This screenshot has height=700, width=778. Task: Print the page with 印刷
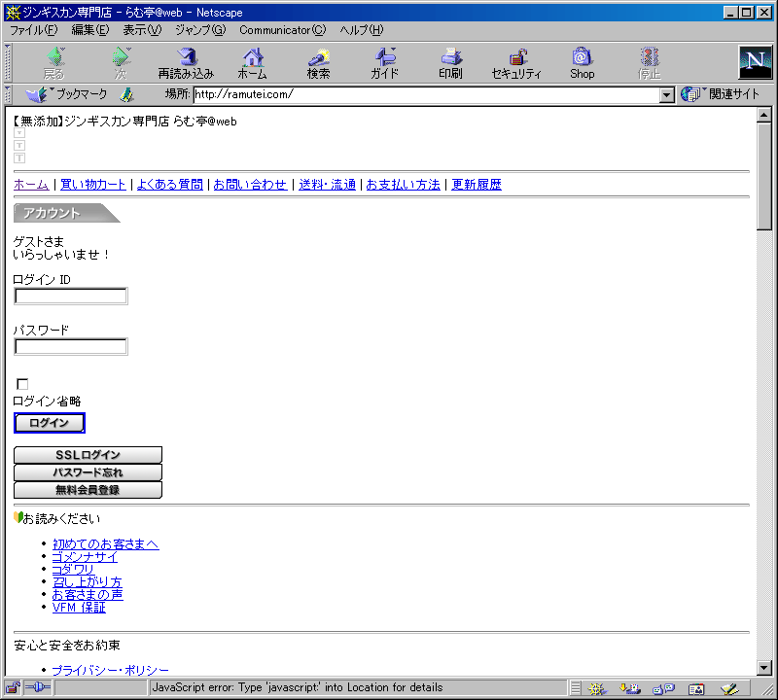[450, 63]
